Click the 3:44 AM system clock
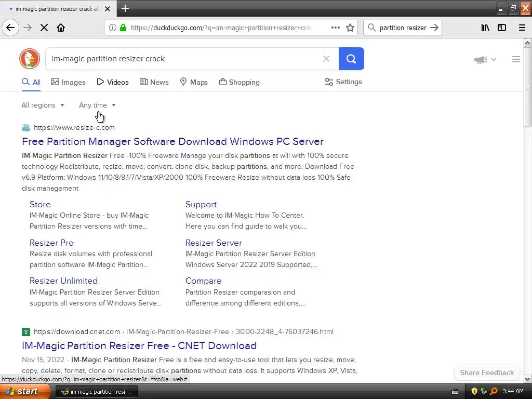532x399 pixels. click(x=513, y=392)
